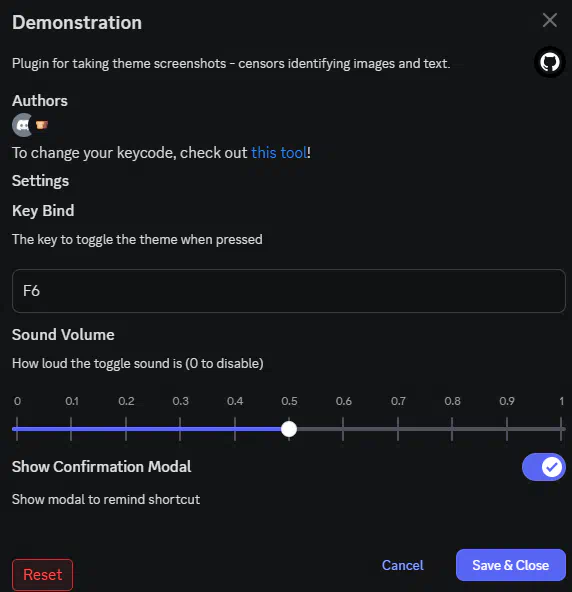Screen dimensions: 572x592
Task: Set sound volume to 0.4 mark
Action: [235, 429]
